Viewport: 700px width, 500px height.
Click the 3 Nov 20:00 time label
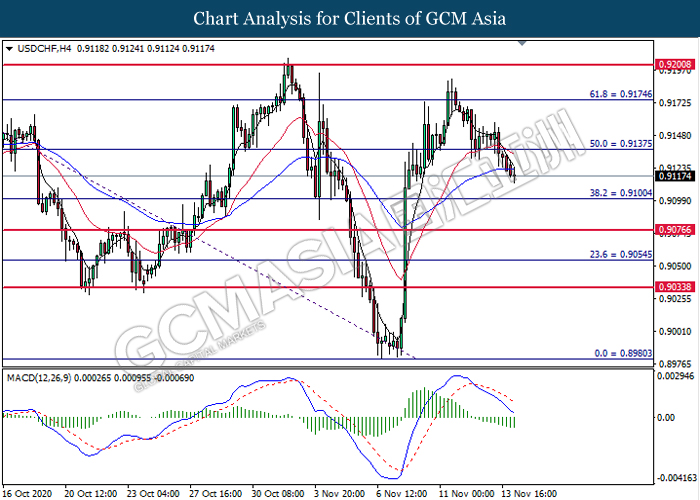pos(339,493)
